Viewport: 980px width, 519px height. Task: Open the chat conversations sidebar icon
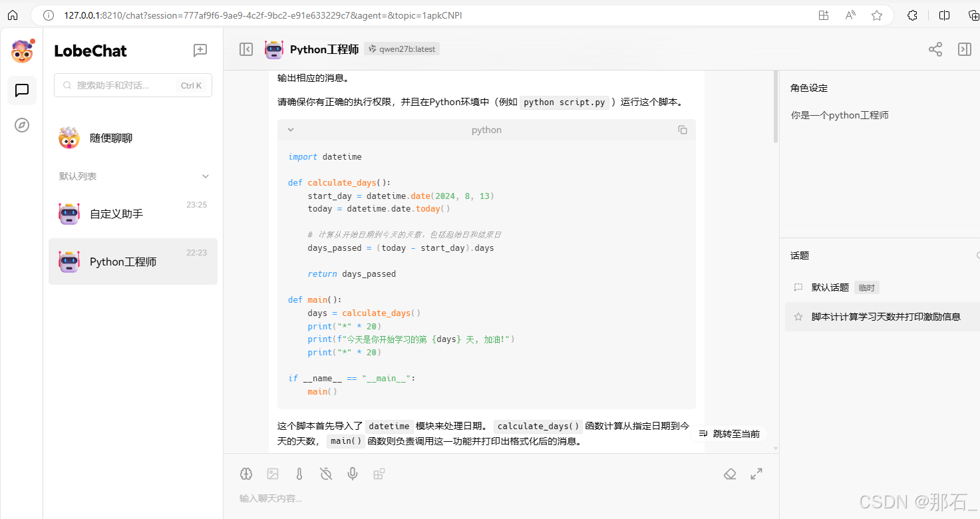(x=22, y=90)
